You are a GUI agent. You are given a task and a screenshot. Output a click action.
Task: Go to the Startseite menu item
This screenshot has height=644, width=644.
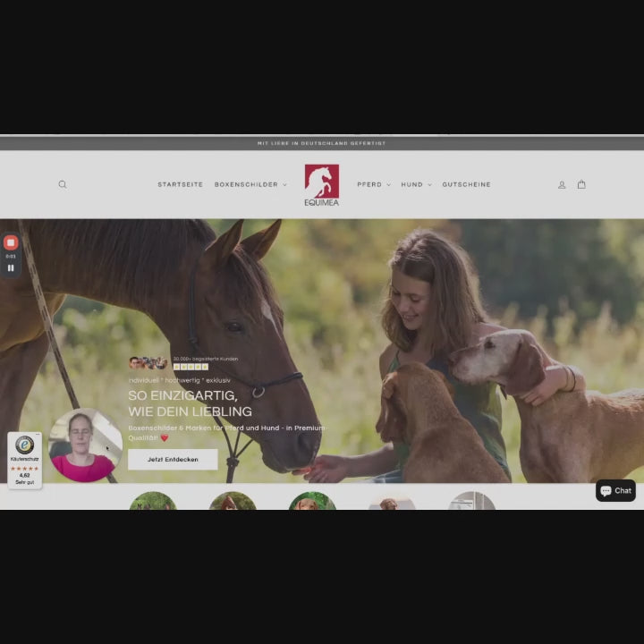[180, 184]
